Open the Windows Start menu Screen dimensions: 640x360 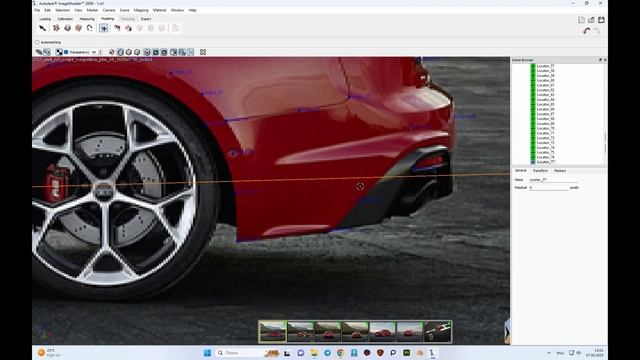coord(207,353)
